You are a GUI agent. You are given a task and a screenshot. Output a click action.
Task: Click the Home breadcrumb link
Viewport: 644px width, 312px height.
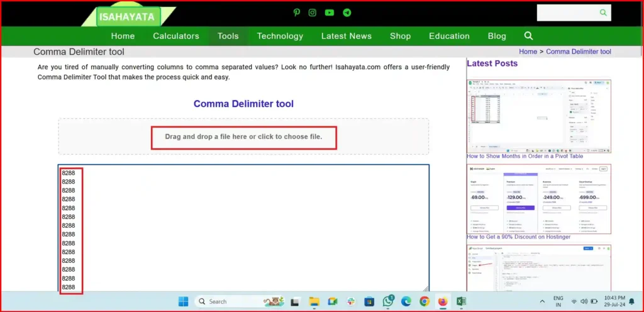click(x=528, y=52)
